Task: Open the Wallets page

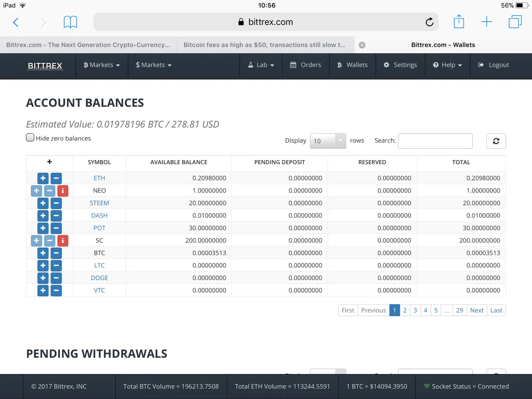Action: click(353, 65)
